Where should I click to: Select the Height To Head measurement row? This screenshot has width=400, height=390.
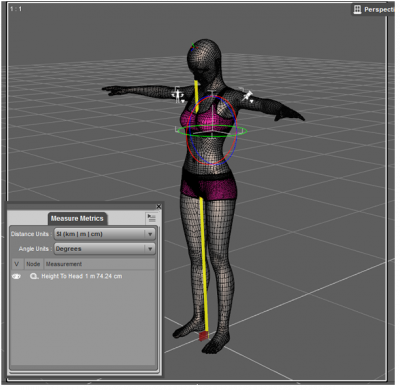click(83, 276)
